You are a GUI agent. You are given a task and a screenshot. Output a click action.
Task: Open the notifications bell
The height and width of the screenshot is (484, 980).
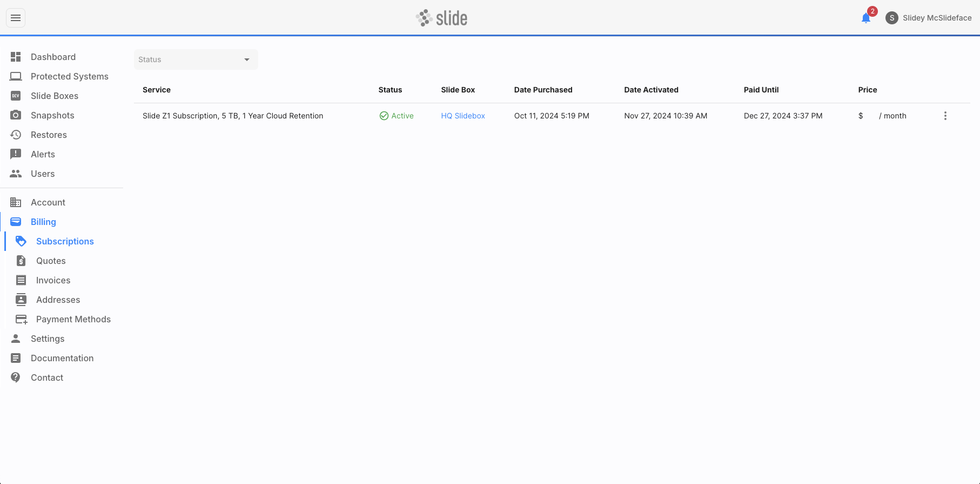click(x=866, y=18)
